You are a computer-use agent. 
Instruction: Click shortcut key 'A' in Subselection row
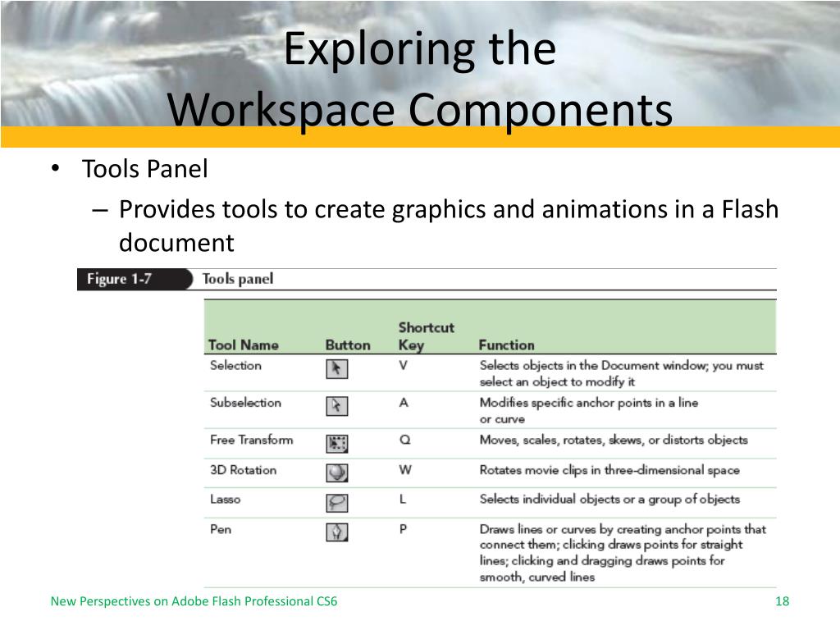[x=404, y=402]
